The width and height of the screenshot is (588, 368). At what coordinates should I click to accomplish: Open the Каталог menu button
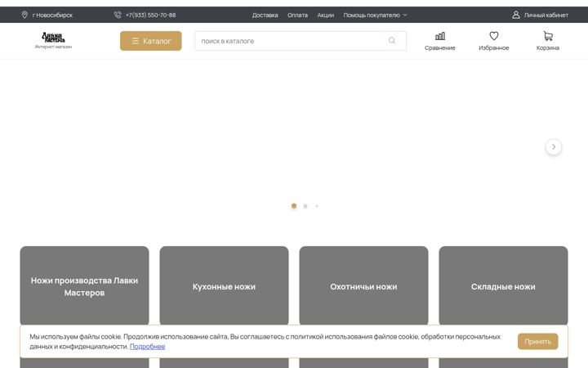(x=151, y=41)
